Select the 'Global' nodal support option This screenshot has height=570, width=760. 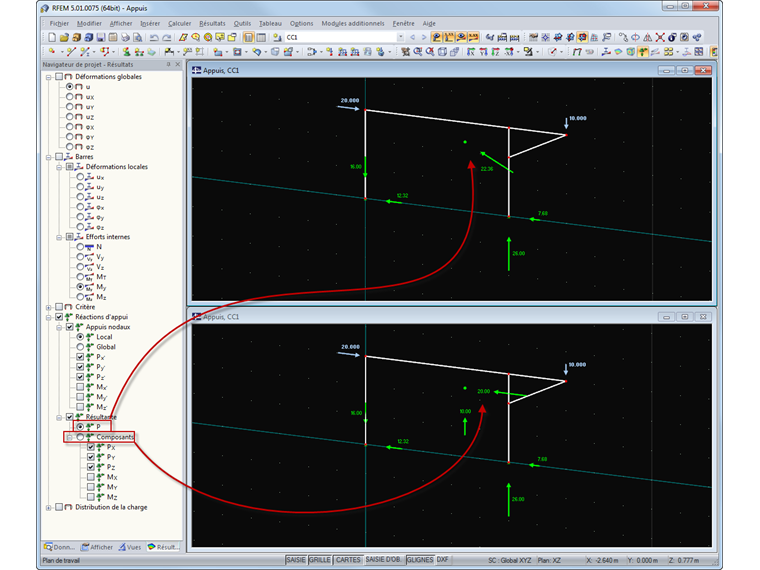coord(80,347)
